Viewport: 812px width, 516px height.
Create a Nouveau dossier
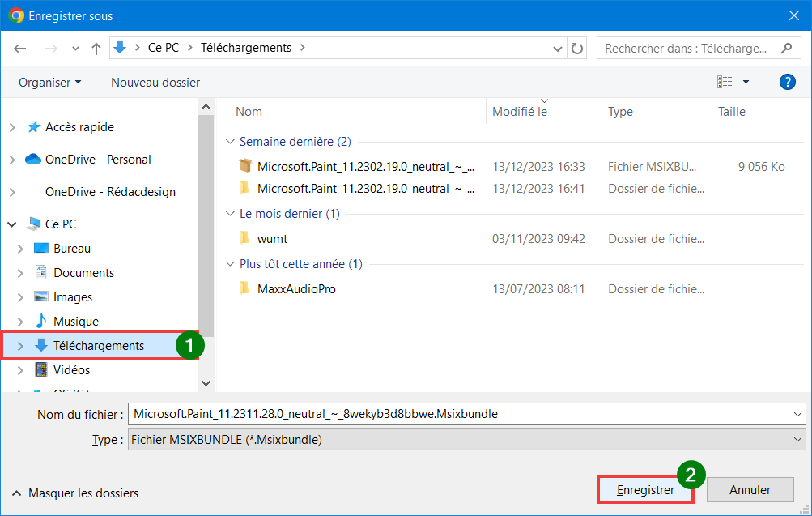click(155, 83)
